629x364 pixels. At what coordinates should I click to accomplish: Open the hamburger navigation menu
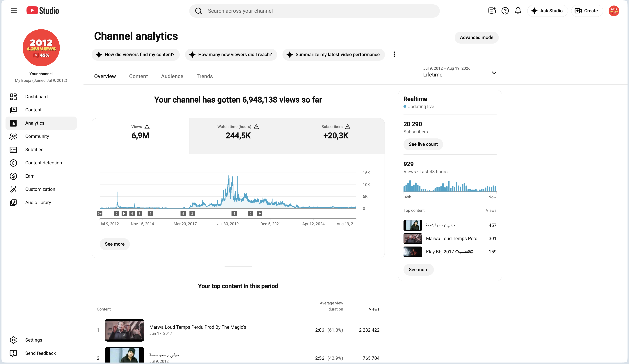pyautogui.click(x=14, y=11)
